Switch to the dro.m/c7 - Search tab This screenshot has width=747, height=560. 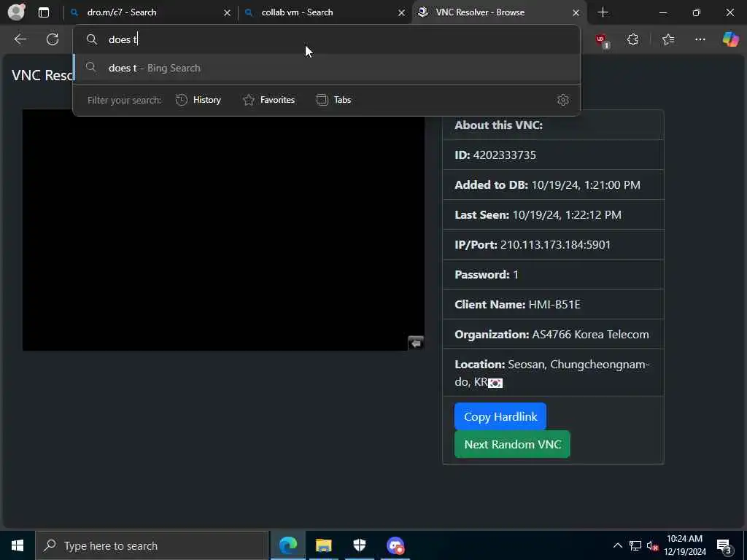point(149,12)
